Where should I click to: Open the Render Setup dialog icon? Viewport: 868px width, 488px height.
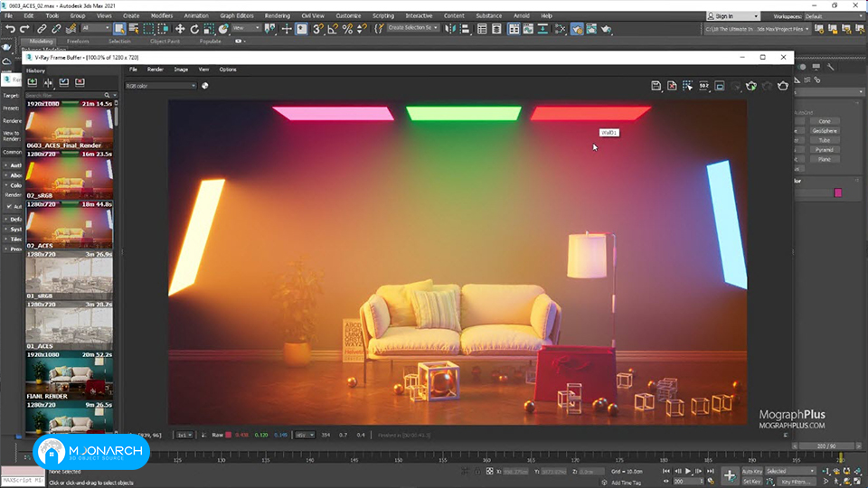(577, 29)
